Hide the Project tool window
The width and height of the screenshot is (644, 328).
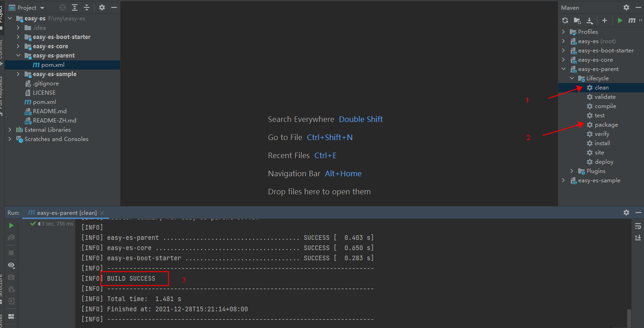114,7
